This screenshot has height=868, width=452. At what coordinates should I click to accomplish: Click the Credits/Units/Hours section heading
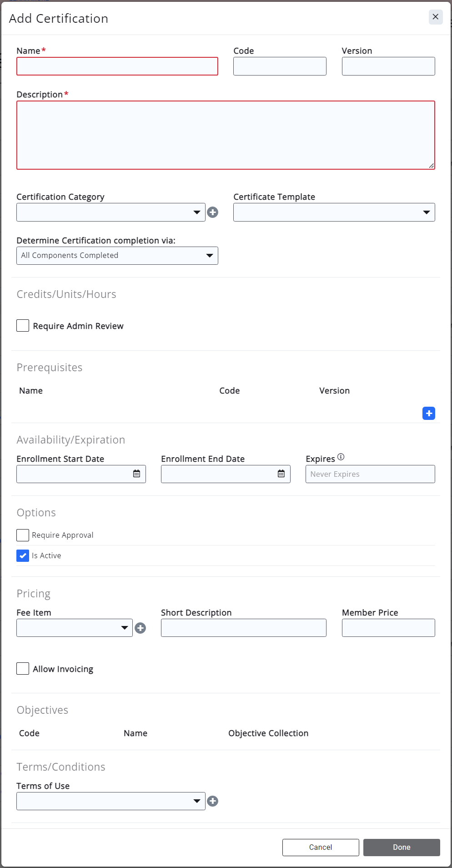(x=66, y=294)
